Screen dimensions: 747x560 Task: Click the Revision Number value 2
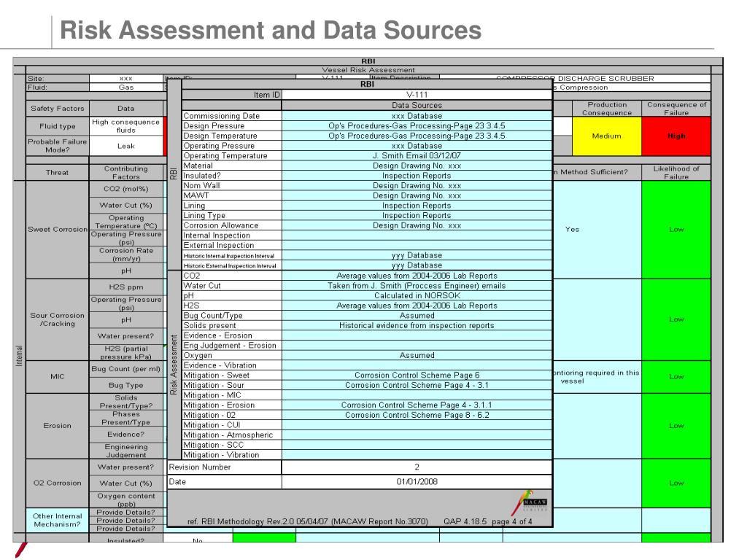pyautogui.click(x=417, y=467)
